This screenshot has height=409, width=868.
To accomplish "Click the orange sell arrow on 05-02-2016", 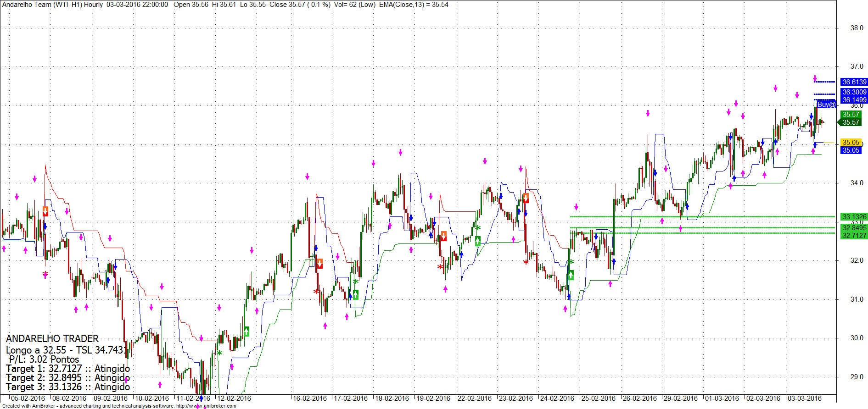I will [45, 211].
